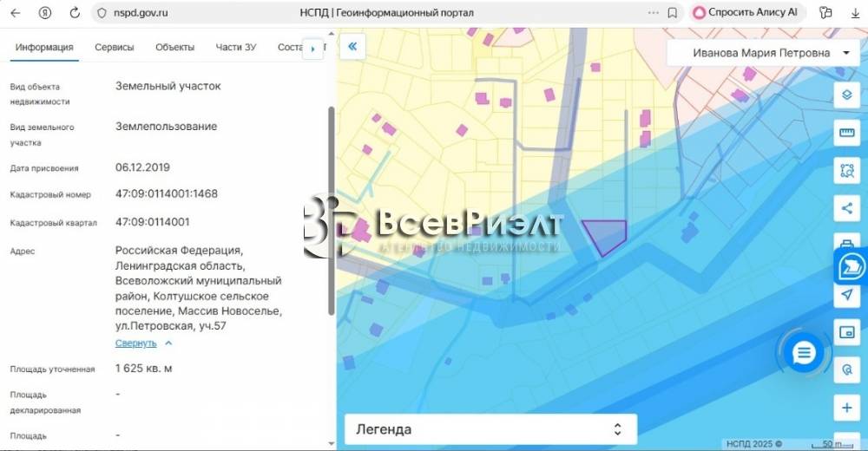Bookmark this page in browser
The height and width of the screenshot is (451, 868).
pyautogui.click(x=673, y=13)
